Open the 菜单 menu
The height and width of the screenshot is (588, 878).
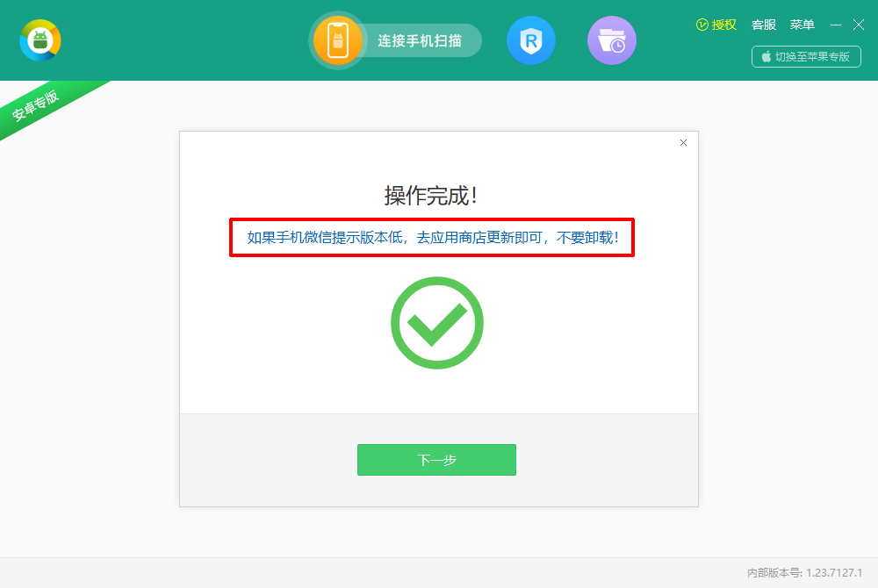click(802, 25)
